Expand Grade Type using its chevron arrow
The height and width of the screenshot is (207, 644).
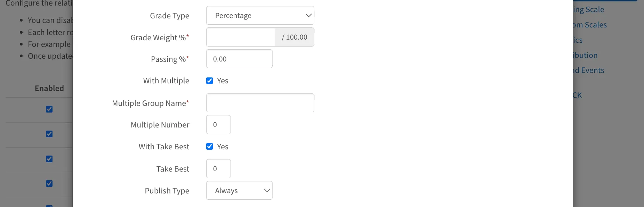pyautogui.click(x=308, y=15)
